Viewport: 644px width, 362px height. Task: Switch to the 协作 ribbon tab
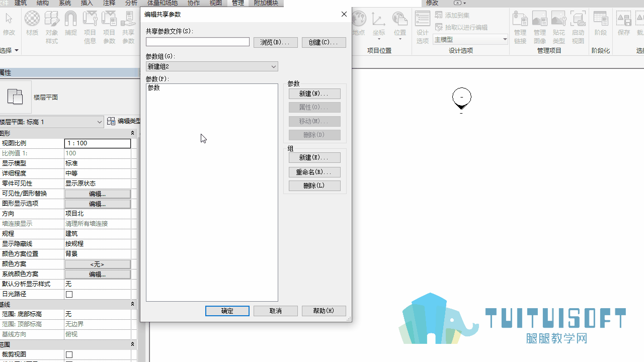194,3
